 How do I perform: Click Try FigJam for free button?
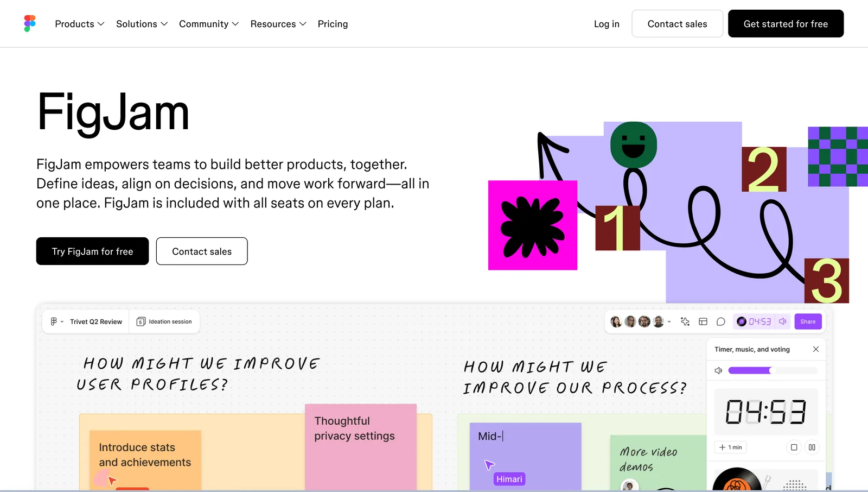[92, 251]
